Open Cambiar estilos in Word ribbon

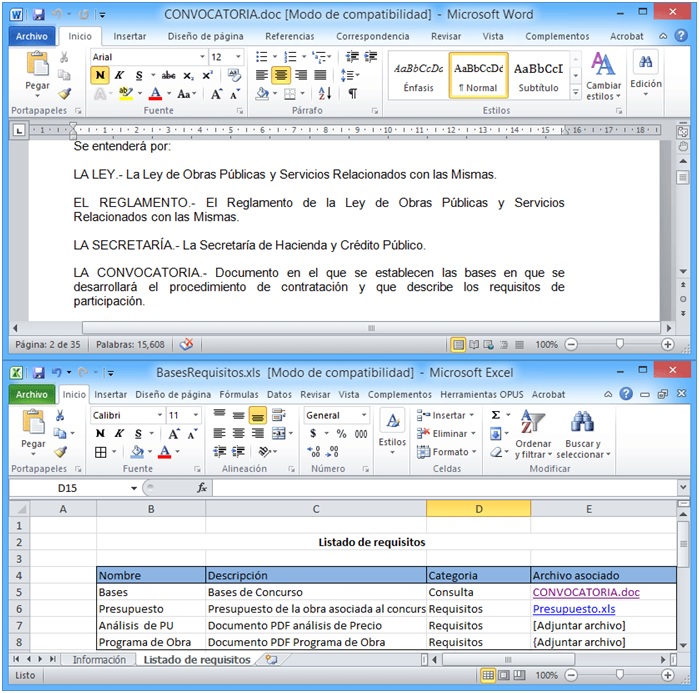[603, 74]
